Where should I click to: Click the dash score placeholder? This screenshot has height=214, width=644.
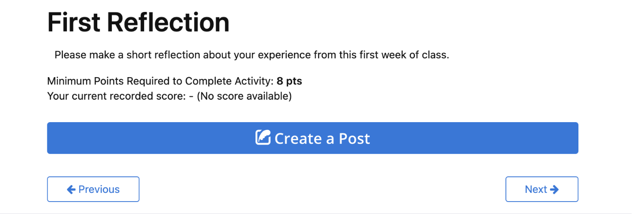pyautogui.click(x=191, y=97)
